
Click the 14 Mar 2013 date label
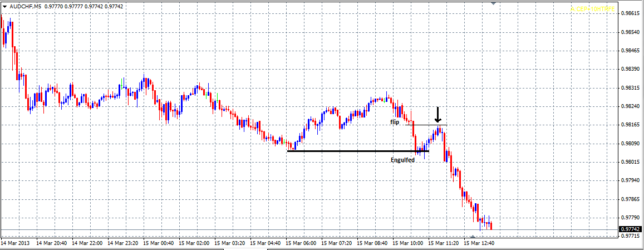click(x=17, y=243)
